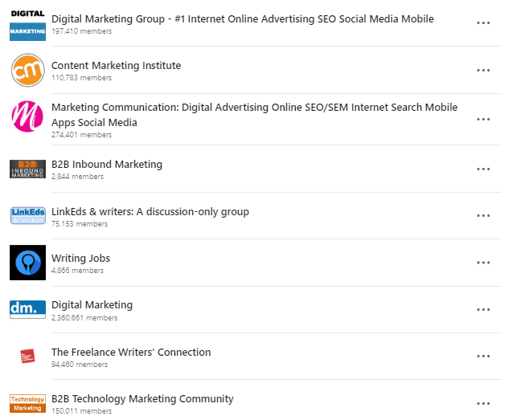Open the Writing Jobs group title link
Viewport: 508px width, 420px height.
pyautogui.click(x=80, y=259)
